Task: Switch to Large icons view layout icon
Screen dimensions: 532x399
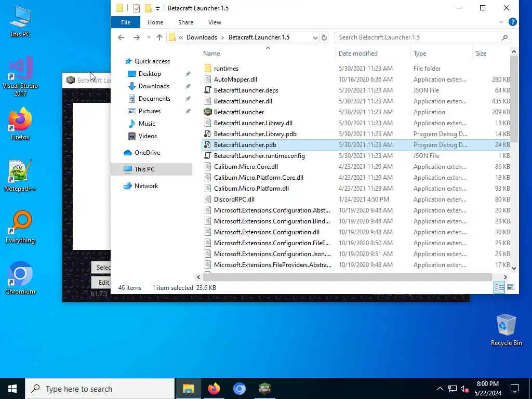Action: pyautogui.click(x=511, y=288)
